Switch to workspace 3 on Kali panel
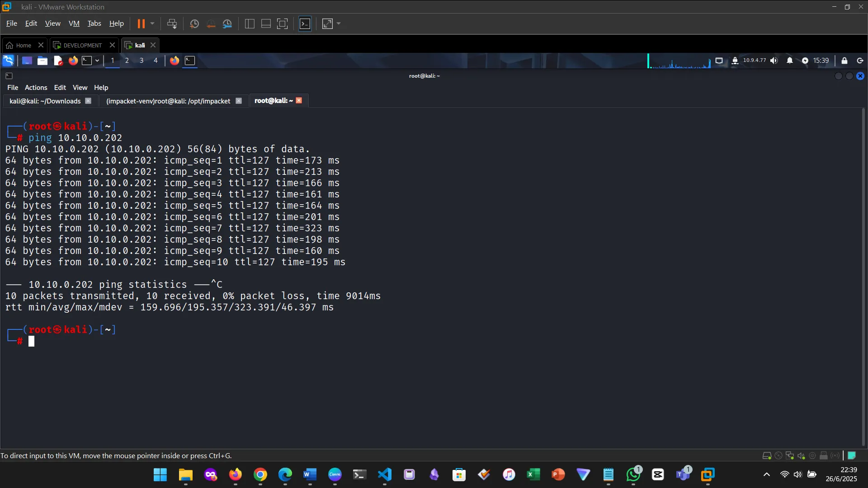Viewport: 868px width, 488px height. (142, 60)
